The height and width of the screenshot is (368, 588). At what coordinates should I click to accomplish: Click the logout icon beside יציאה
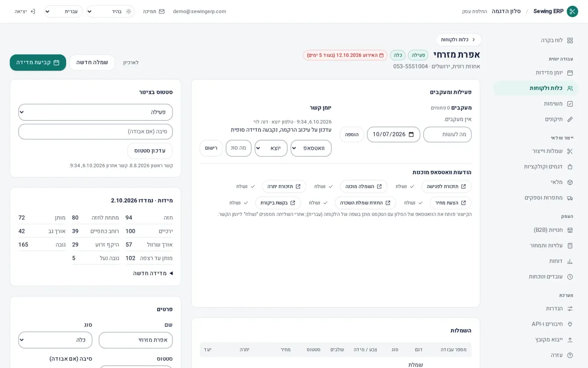coord(33,11)
